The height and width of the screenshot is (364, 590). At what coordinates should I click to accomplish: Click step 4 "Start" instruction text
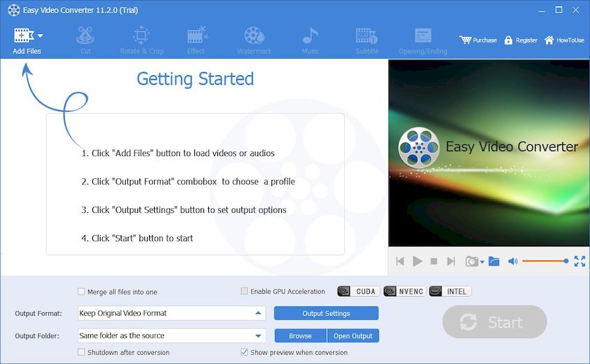click(137, 238)
